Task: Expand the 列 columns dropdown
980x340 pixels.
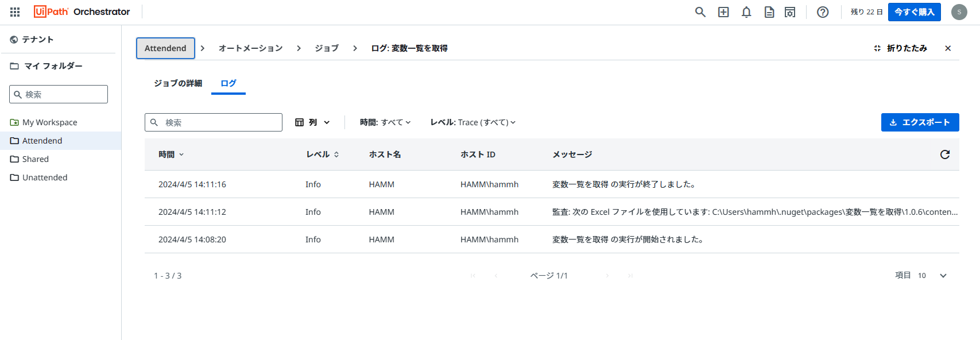Action: pos(312,122)
